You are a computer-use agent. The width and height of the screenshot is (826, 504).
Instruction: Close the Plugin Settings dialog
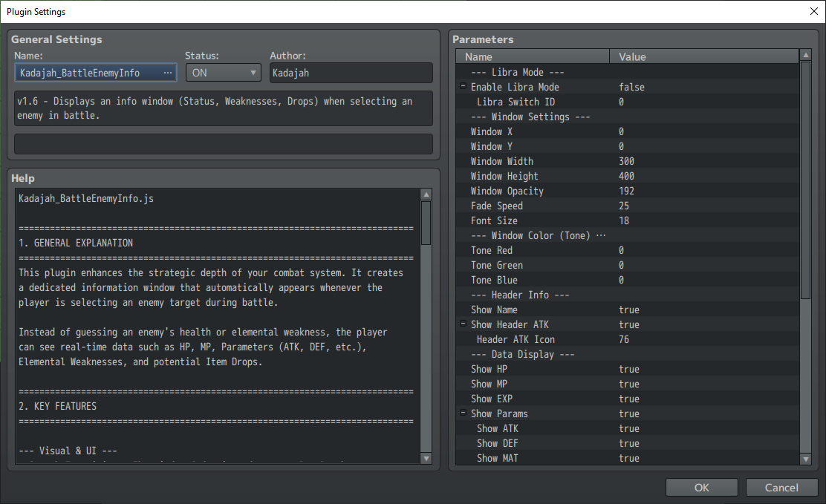[x=814, y=11]
